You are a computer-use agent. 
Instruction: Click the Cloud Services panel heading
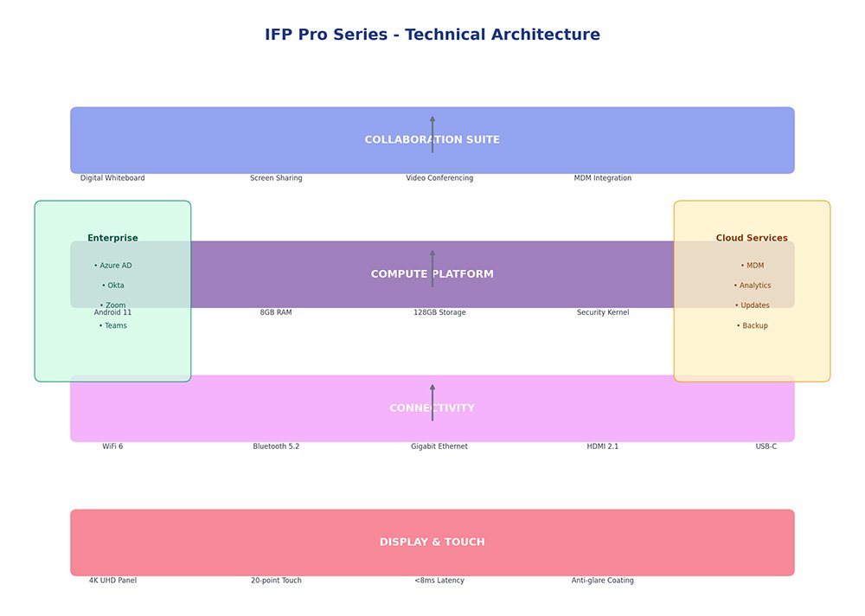point(752,238)
